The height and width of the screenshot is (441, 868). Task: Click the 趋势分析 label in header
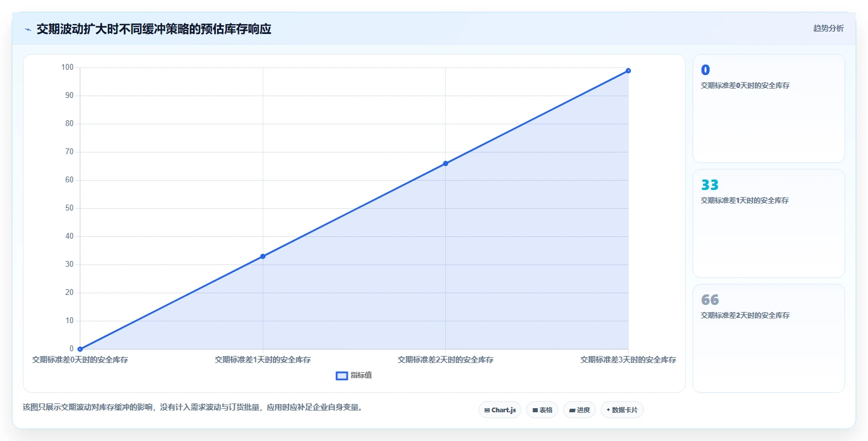click(828, 28)
